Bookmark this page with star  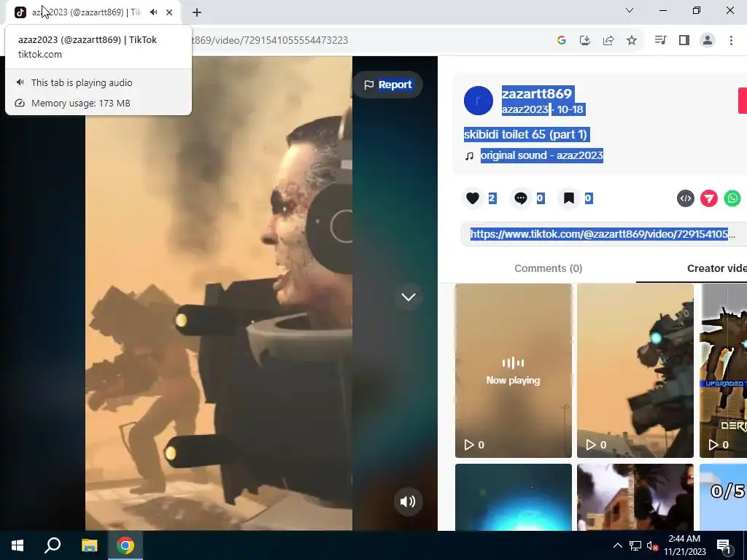tap(632, 41)
